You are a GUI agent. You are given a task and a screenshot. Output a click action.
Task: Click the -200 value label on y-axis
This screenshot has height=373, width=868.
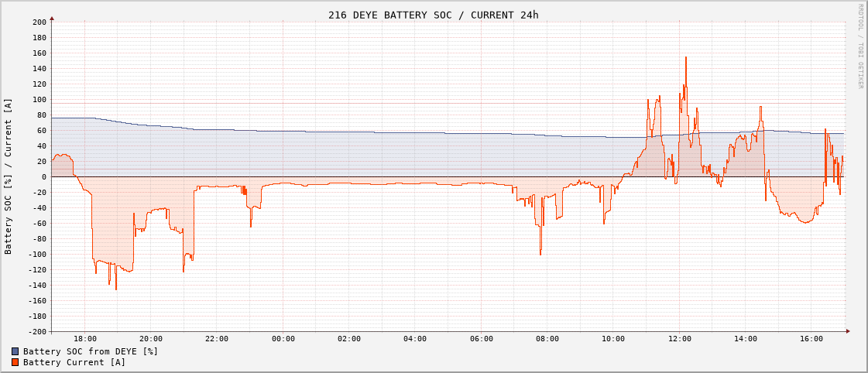37,331
